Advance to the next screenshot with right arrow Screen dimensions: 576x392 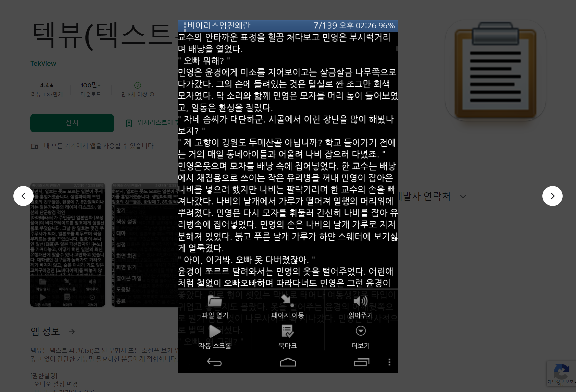(x=552, y=196)
